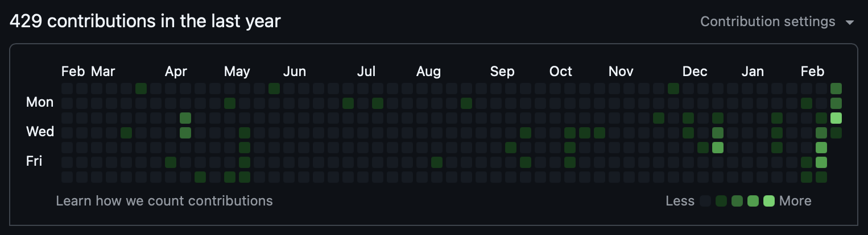Screen dimensions: 868x235
Task: Select the green Thursday cell under the Sep label
Action: pyautogui.click(x=511, y=148)
